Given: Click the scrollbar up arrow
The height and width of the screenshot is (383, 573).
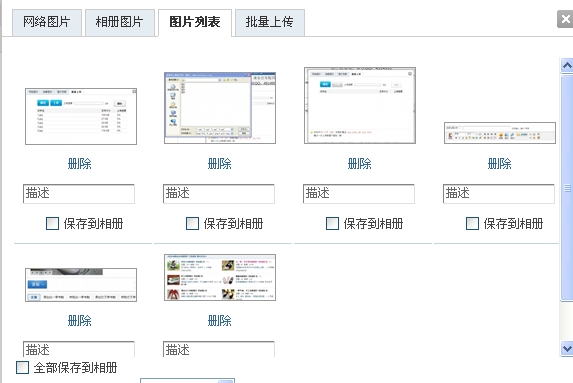Looking at the screenshot, I should [567, 65].
